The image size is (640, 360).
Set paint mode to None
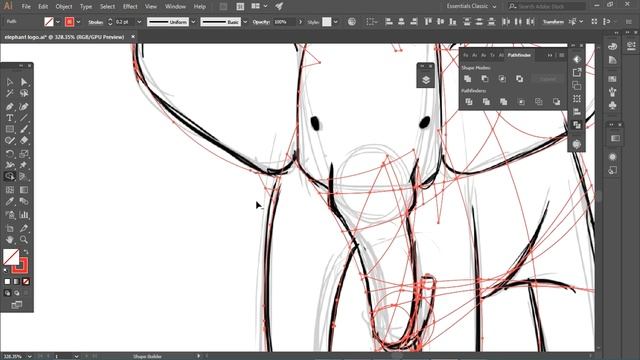(x=26, y=282)
